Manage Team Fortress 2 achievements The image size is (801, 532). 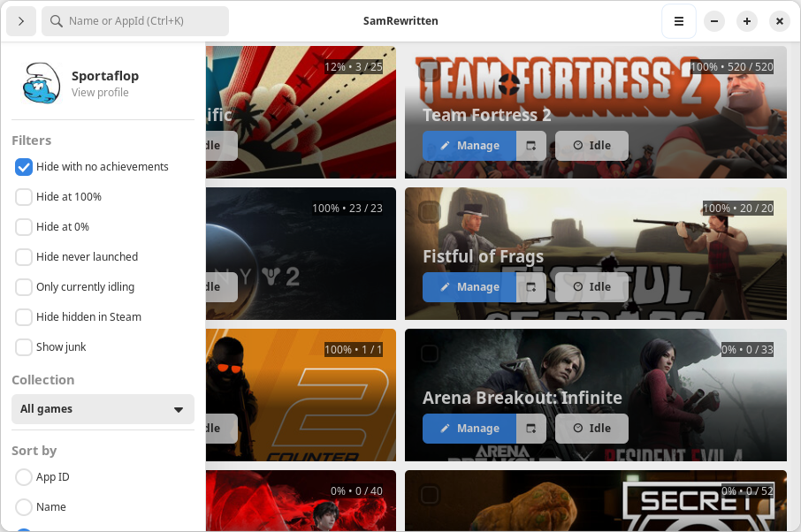(x=469, y=146)
